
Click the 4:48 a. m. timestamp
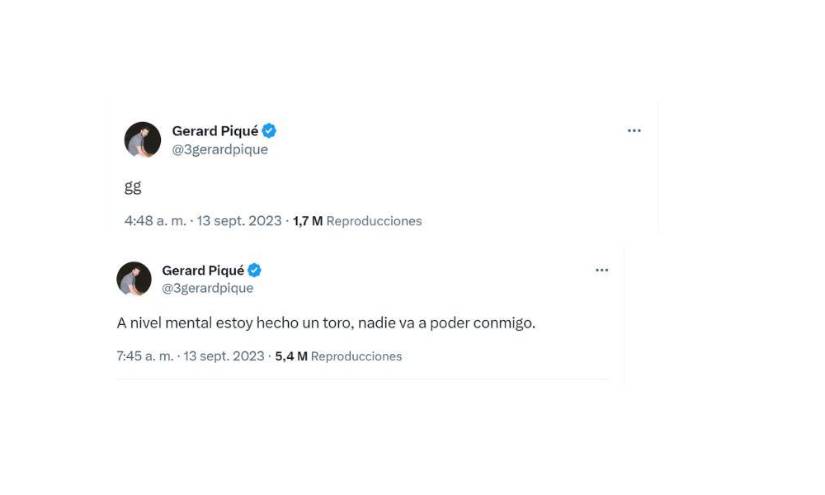pyautogui.click(x=155, y=221)
